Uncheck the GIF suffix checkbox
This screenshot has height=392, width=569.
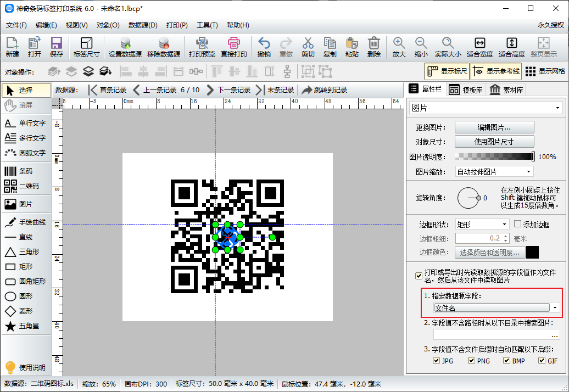pyautogui.click(x=542, y=361)
